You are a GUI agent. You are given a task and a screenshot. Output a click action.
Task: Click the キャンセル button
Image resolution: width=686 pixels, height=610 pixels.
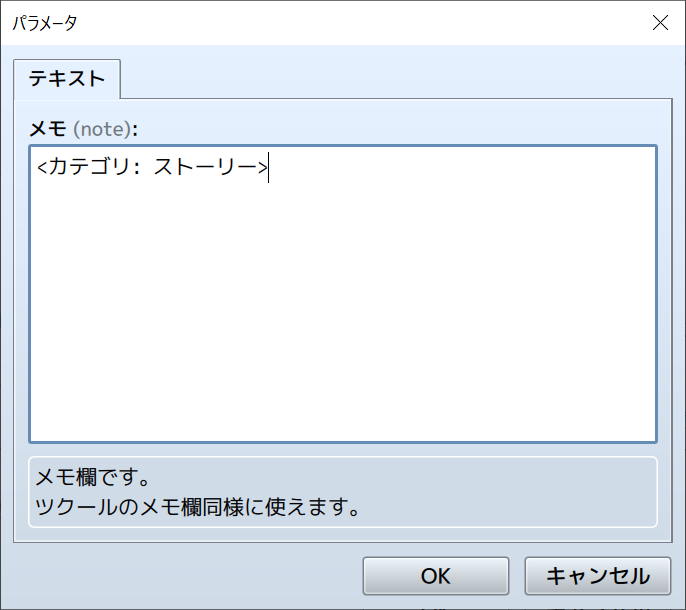(x=597, y=575)
